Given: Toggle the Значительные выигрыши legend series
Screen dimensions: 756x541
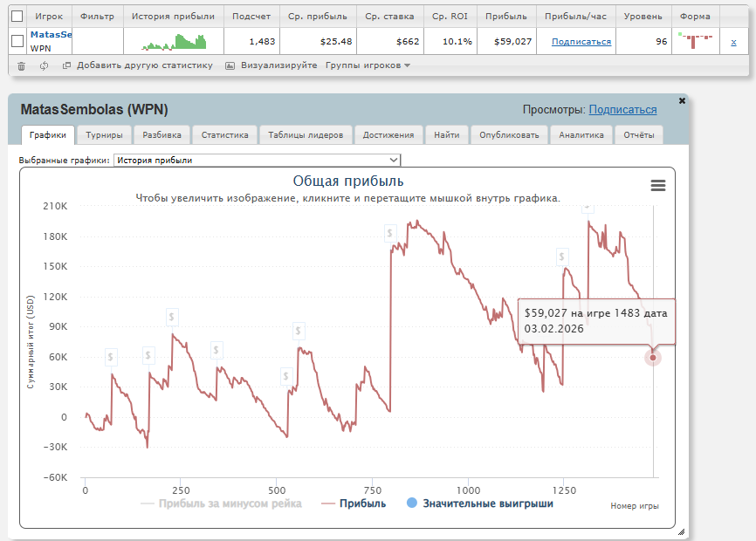Looking at the screenshot, I should [x=479, y=503].
